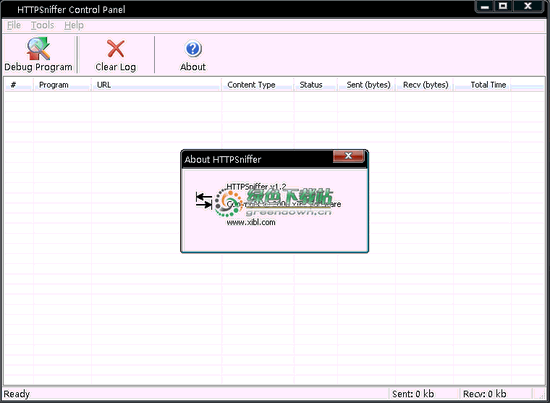This screenshot has height=403, width=550.
Task: Sort by Recv (bytes) column header
Action: (x=424, y=85)
